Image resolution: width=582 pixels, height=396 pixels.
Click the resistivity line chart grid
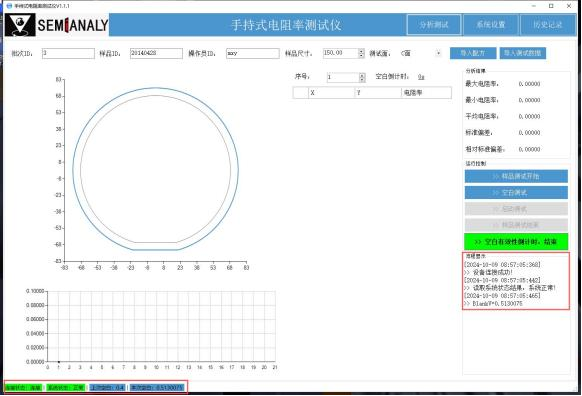(x=161, y=326)
